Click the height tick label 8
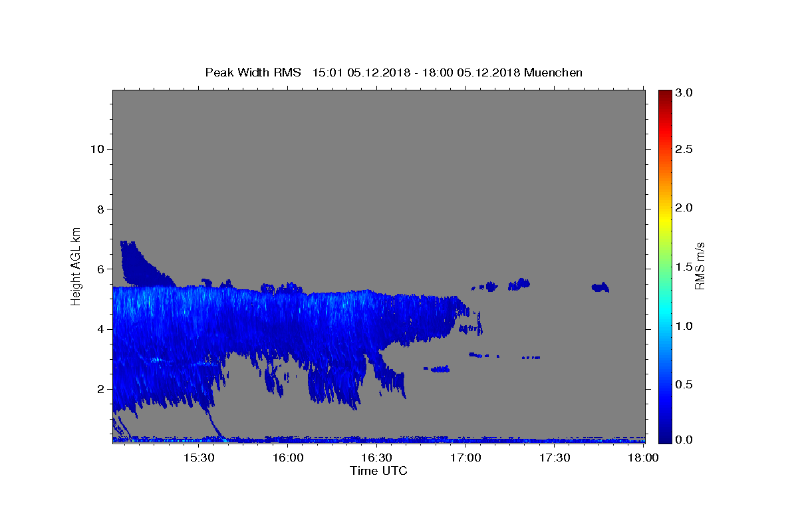798x532 pixels. [x=100, y=209]
